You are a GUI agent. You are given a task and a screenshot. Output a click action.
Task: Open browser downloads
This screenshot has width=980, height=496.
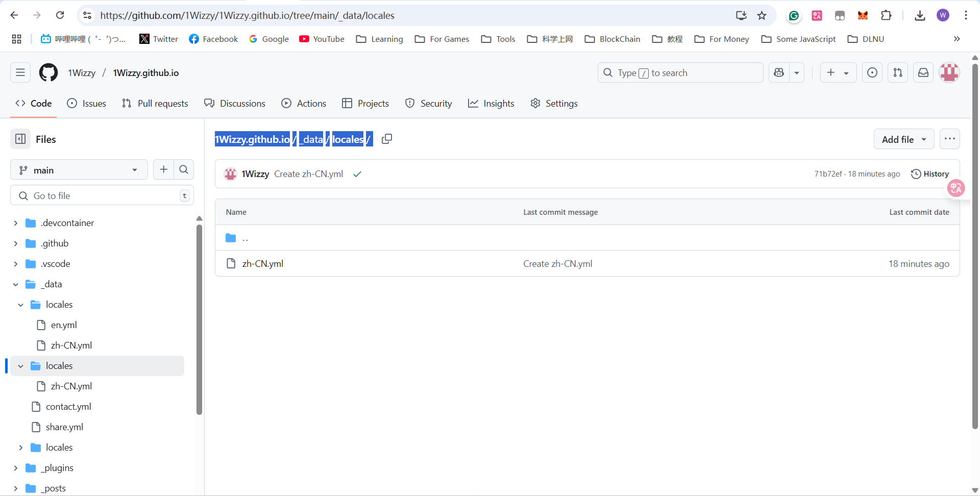click(920, 15)
